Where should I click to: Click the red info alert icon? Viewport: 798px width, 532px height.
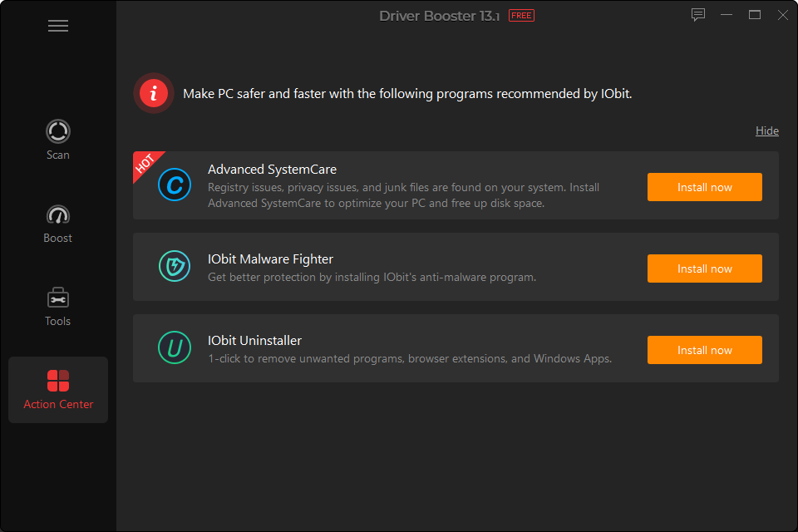click(x=154, y=93)
